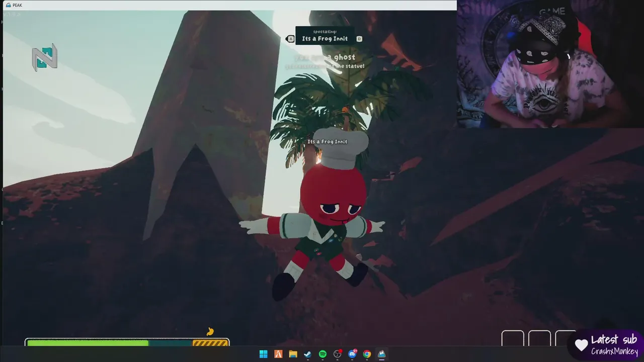
Task: Open File Explorer from the taskbar
Action: click(293, 354)
